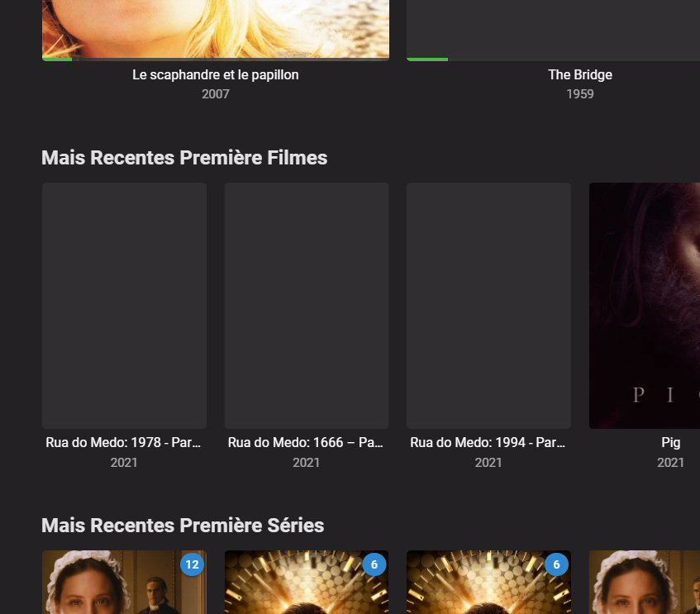Click the 2007 year under Le scaphandre
The width and height of the screenshot is (700, 614).
tap(216, 93)
